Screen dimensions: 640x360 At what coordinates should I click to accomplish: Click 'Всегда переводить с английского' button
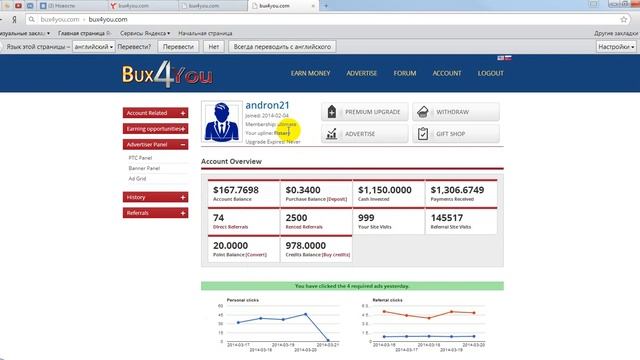(x=282, y=47)
